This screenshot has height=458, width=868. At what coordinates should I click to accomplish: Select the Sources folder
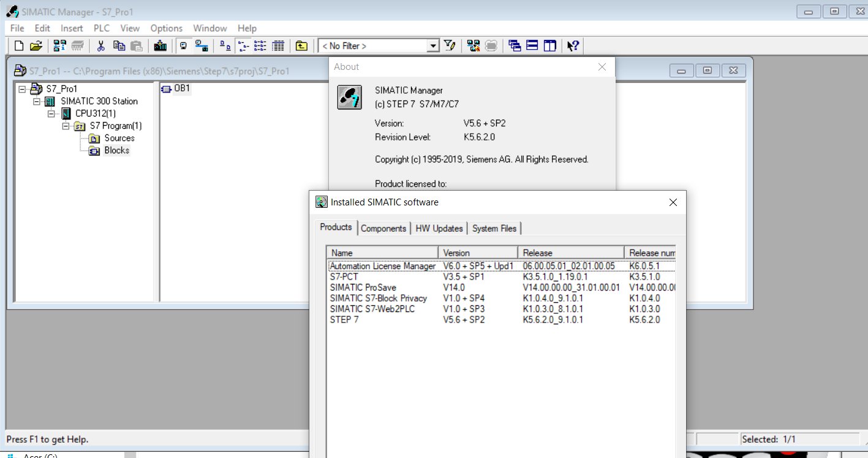119,138
